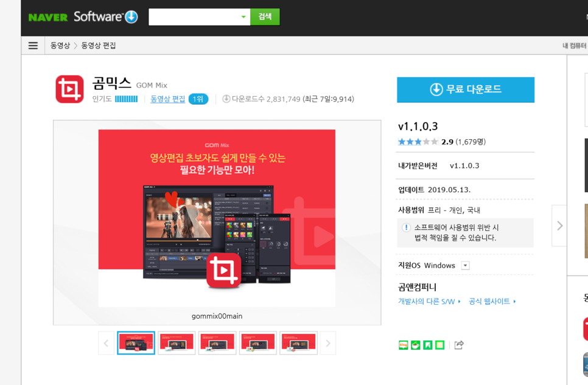This screenshot has height=385, width=588.
Task: Click version text v1.1.0.3 heading
Action: pyautogui.click(x=418, y=127)
